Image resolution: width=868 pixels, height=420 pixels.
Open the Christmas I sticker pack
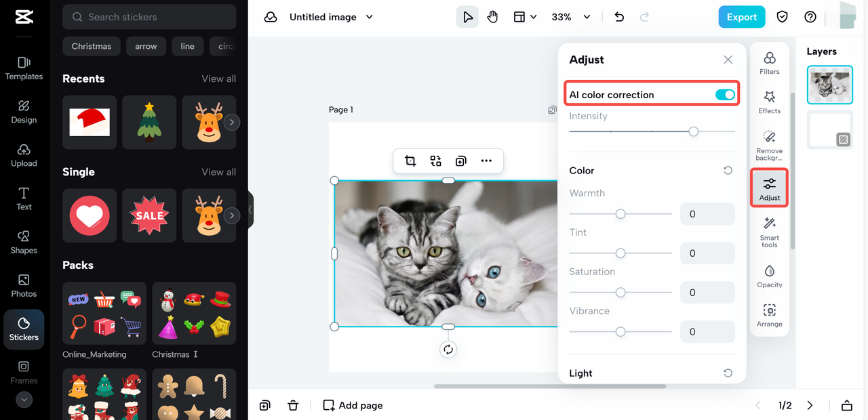coord(194,313)
